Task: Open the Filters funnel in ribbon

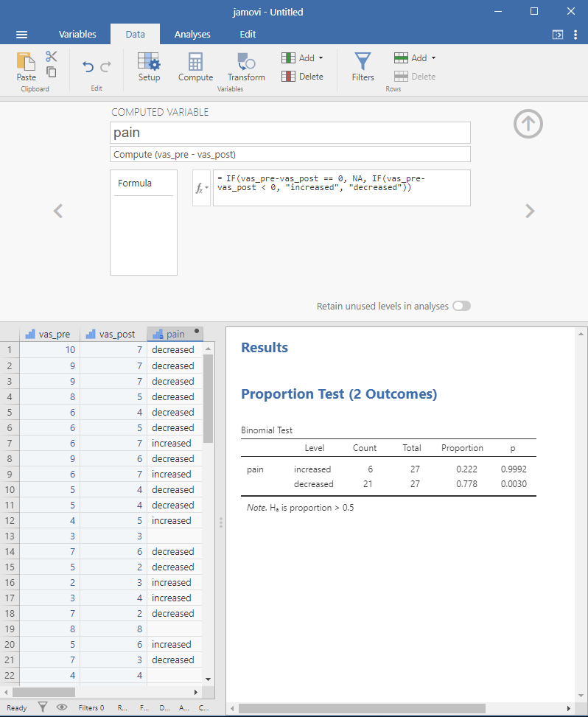Action: tap(363, 66)
